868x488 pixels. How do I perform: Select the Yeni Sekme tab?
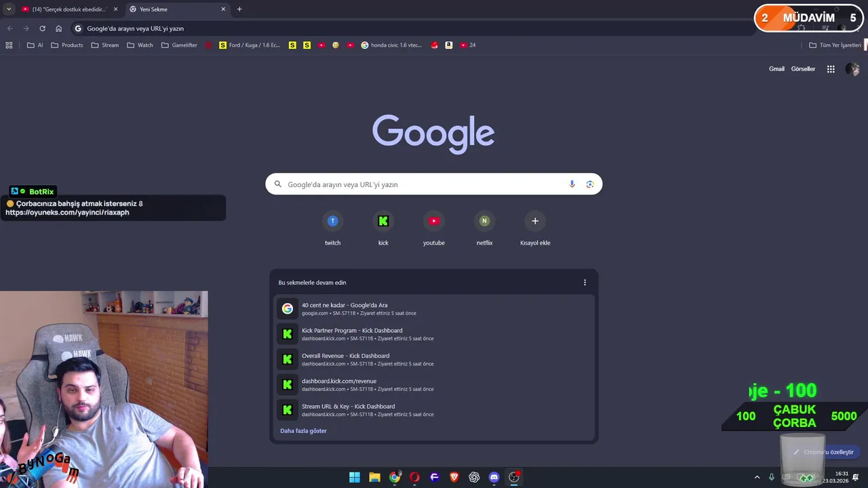[177, 9]
